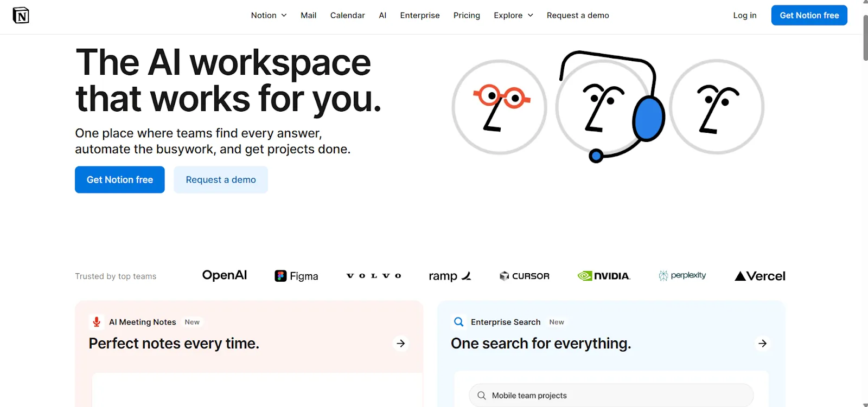Click the hero Get Notion free button
The height and width of the screenshot is (407, 868).
120,179
